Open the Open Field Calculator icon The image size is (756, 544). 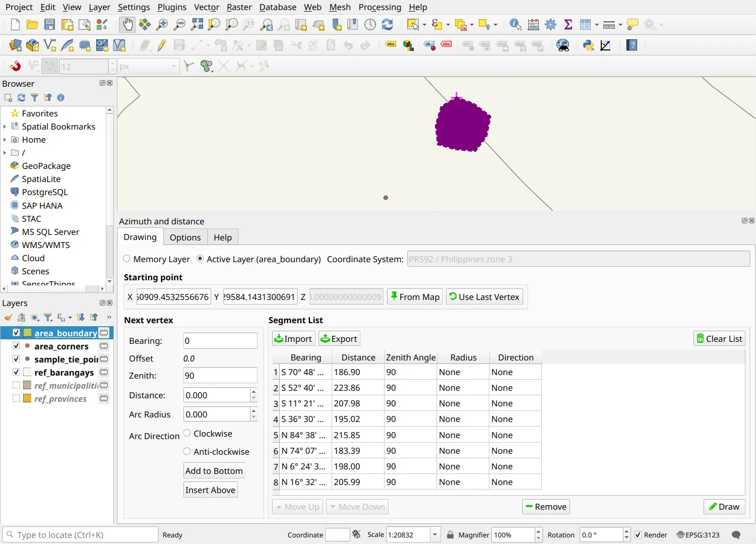coord(533,25)
